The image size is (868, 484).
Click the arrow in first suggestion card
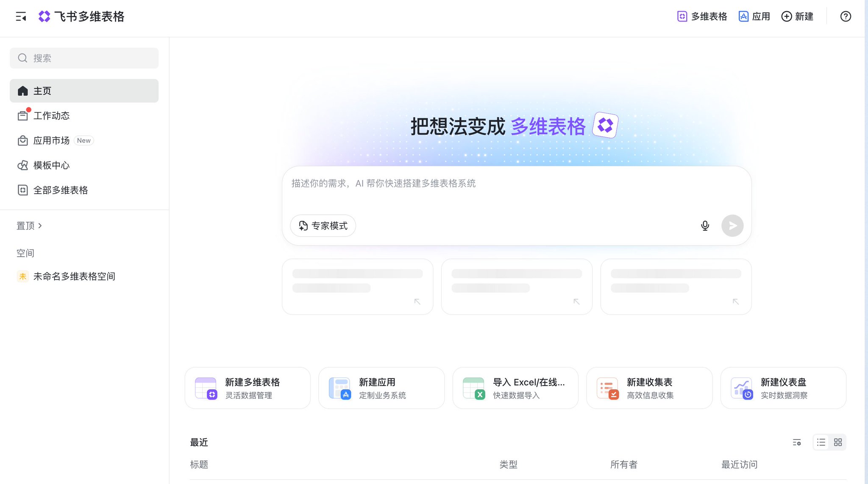coord(417,302)
